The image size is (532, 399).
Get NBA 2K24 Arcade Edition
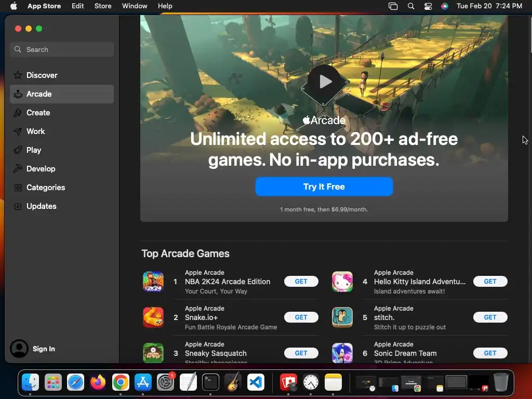click(x=301, y=281)
